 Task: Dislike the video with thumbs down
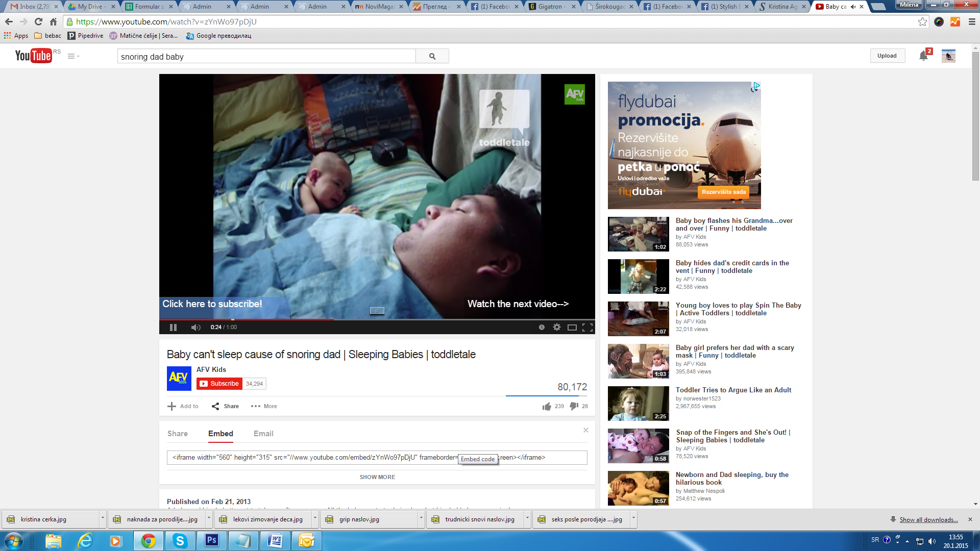[574, 407]
